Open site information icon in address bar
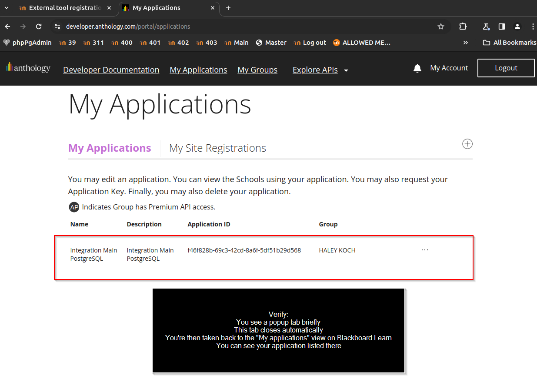The image size is (537, 392). pos(57,27)
